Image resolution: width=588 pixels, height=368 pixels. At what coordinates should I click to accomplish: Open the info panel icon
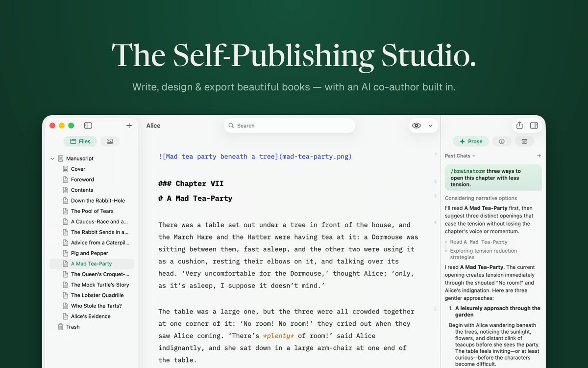pos(502,141)
